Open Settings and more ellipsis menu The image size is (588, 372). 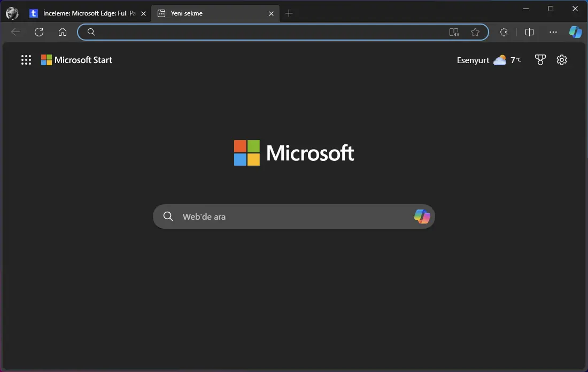click(553, 32)
